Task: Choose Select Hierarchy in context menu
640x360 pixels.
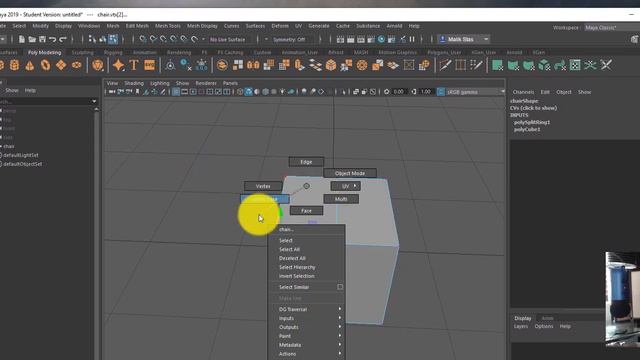Action: [297, 267]
